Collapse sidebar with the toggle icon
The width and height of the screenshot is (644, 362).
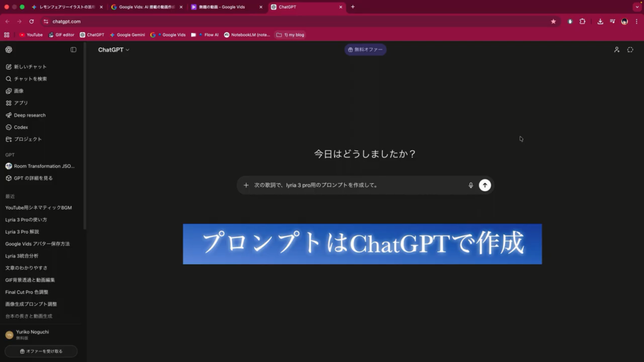74,50
